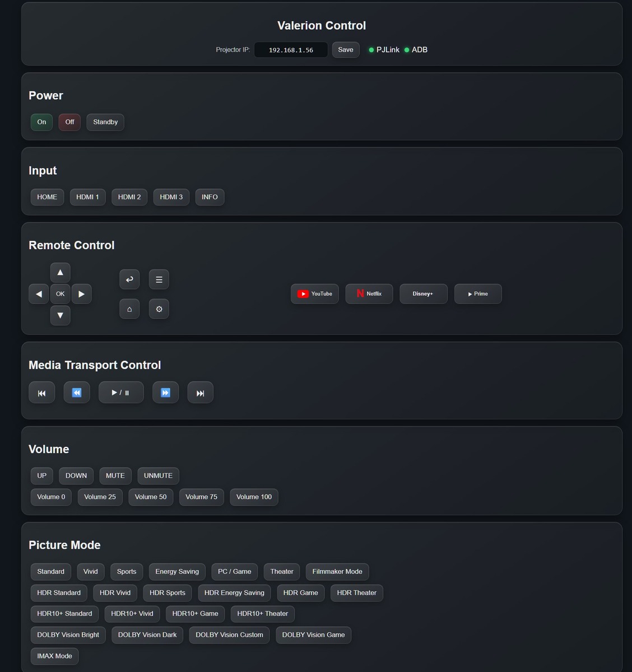The height and width of the screenshot is (672, 632).
Task: Click the home house icon button
Action: click(129, 309)
